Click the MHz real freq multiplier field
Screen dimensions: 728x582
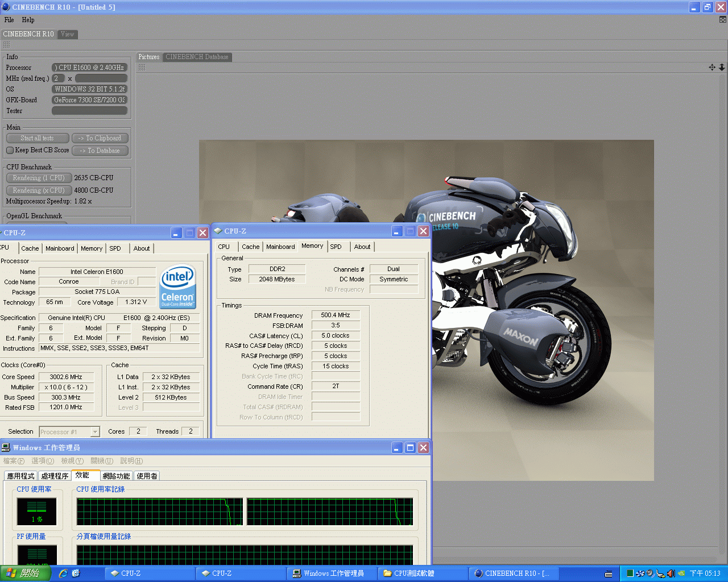click(58, 78)
